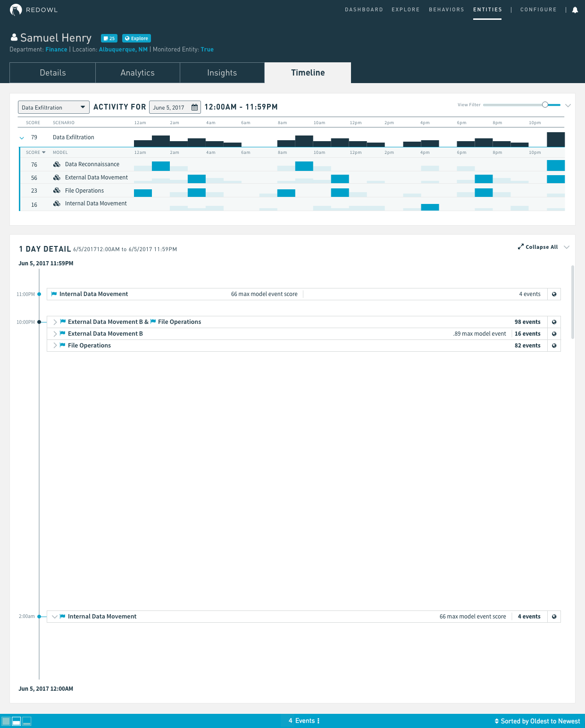Click flag icon on External Data Movement B row
This screenshot has height=728, width=585.
[63, 333]
